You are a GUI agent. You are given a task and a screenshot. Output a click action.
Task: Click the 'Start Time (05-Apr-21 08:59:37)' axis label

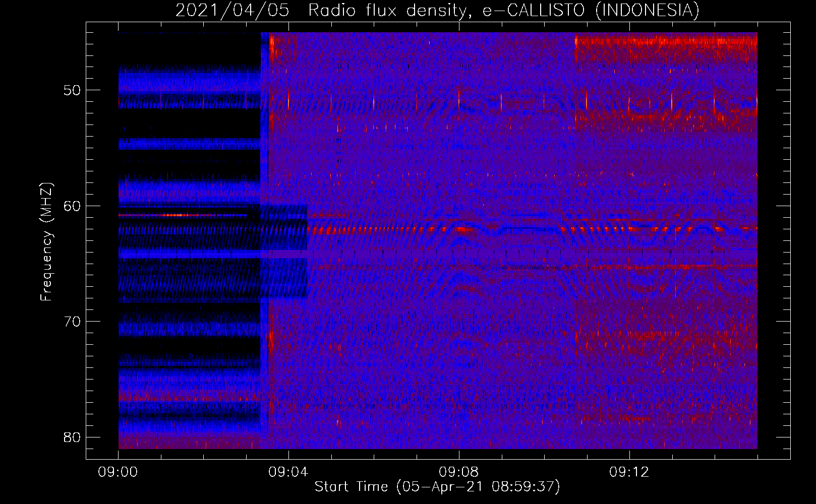(x=437, y=486)
